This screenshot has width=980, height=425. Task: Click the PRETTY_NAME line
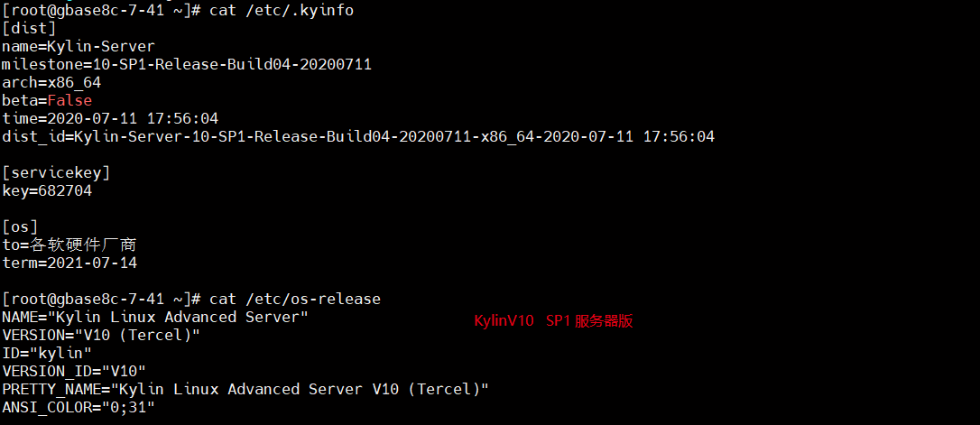(245, 390)
